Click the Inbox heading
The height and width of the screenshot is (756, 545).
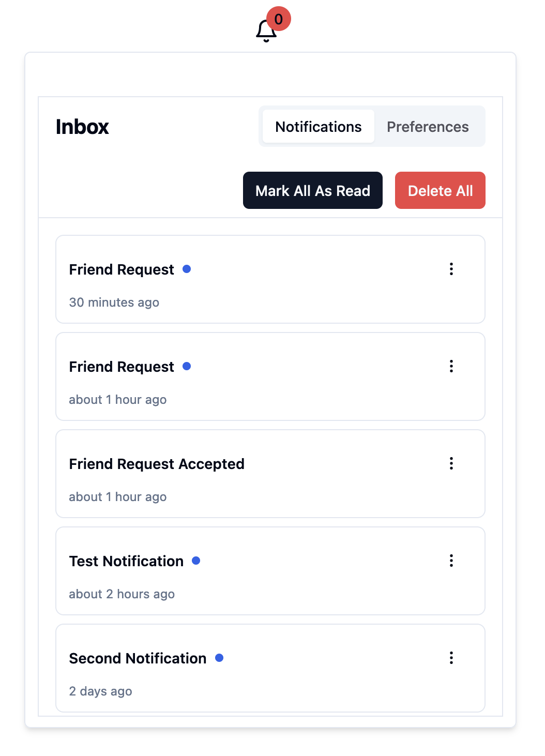pos(82,127)
